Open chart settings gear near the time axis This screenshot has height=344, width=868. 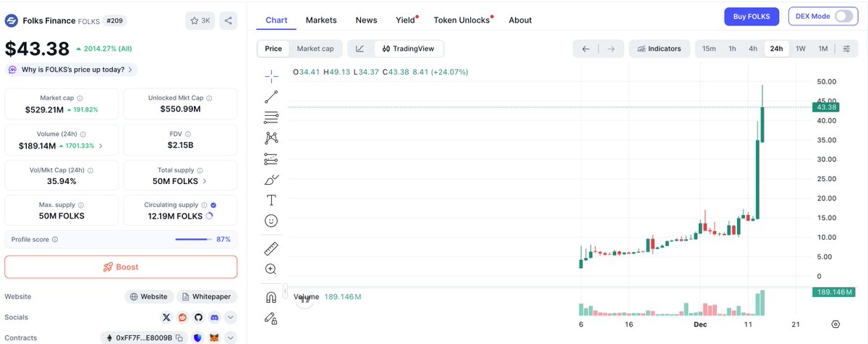click(x=835, y=324)
